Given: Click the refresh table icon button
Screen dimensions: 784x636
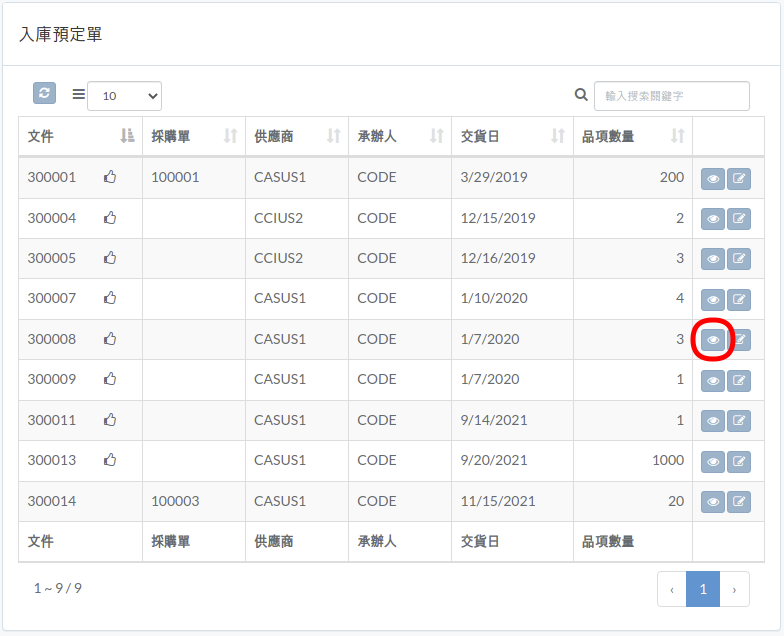Looking at the screenshot, I should [x=44, y=93].
